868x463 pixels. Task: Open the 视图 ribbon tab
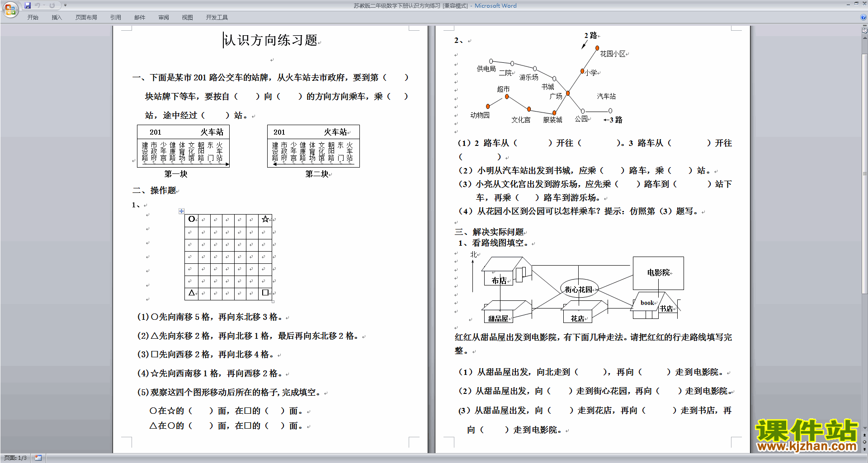click(x=188, y=17)
